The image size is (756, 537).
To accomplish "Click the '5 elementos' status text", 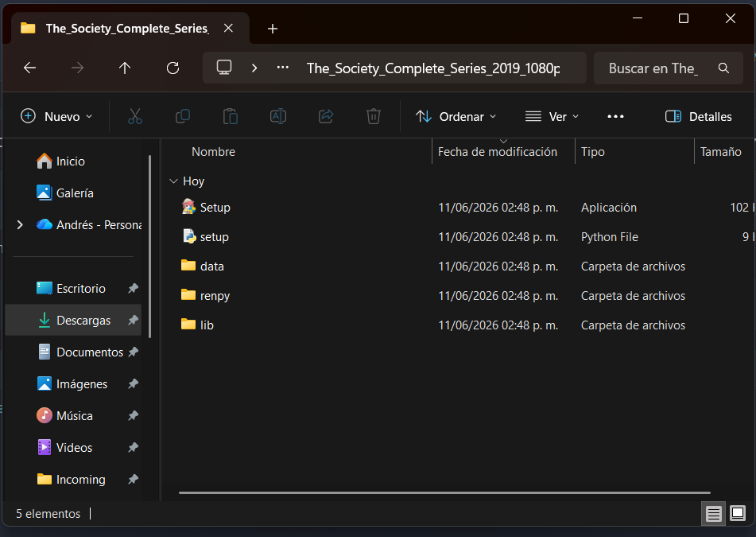I will [48, 514].
